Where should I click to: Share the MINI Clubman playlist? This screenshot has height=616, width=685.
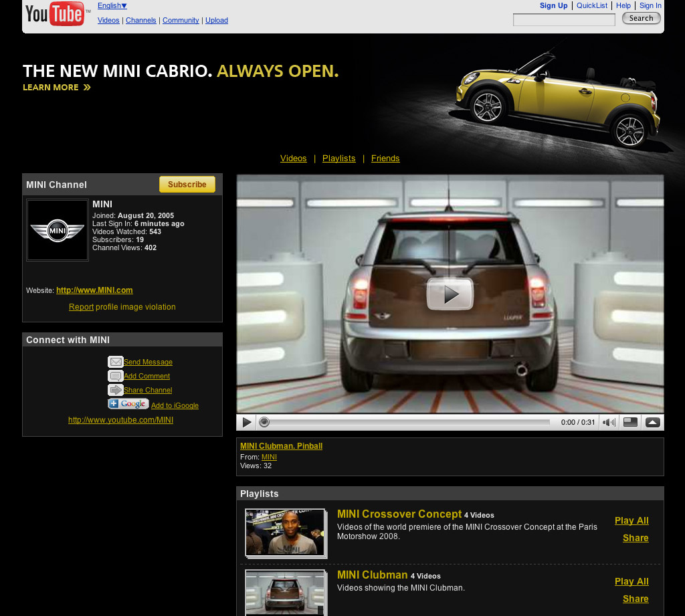pos(635,599)
